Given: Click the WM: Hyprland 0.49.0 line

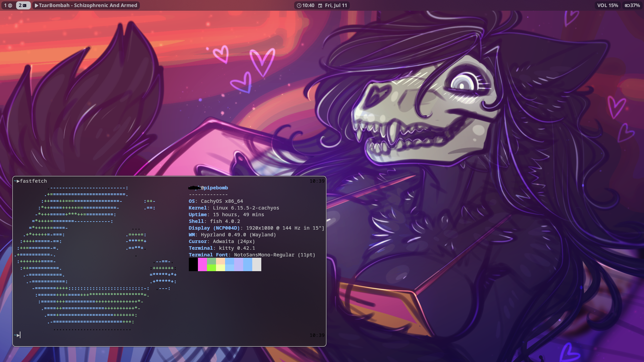Looking at the screenshot, I should 232,235.
